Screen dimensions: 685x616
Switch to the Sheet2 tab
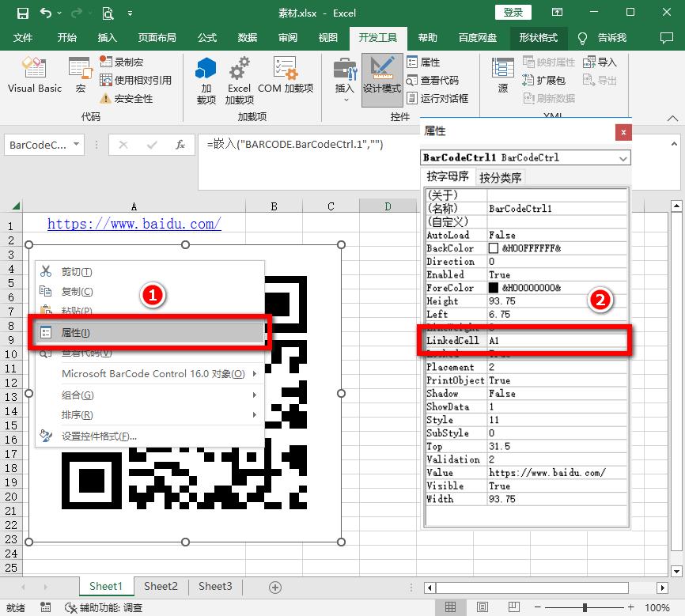161,586
